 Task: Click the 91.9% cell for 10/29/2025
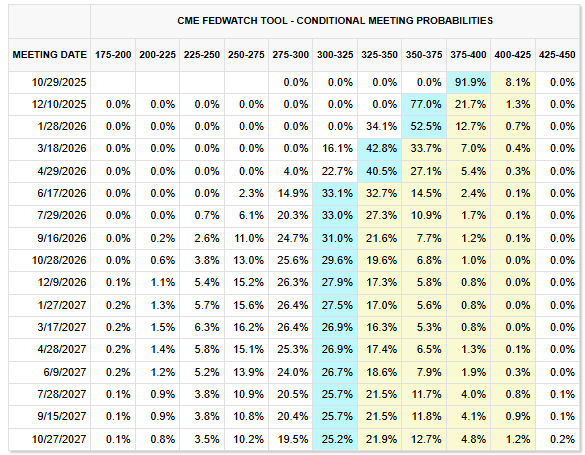tap(468, 82)
